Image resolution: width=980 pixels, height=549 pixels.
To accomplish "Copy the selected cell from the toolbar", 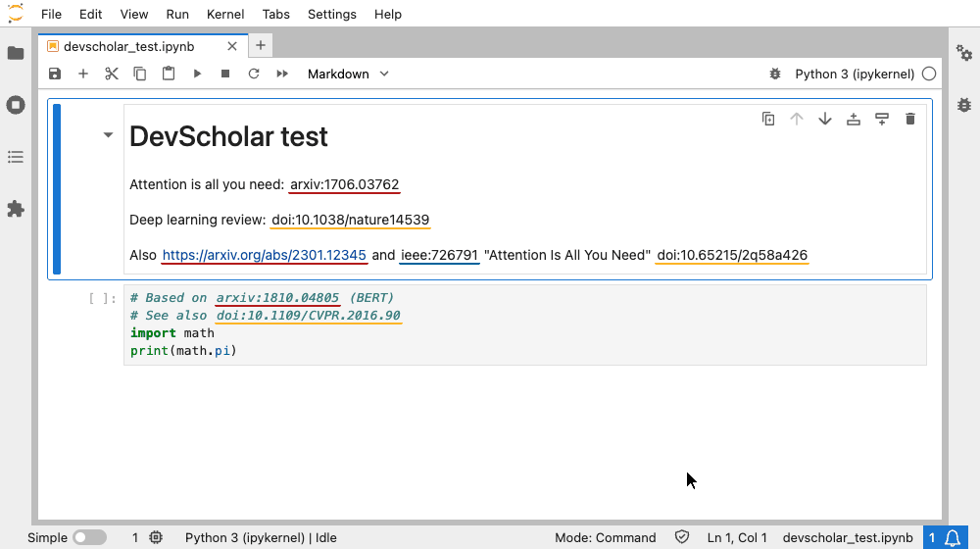I will 140,74.
